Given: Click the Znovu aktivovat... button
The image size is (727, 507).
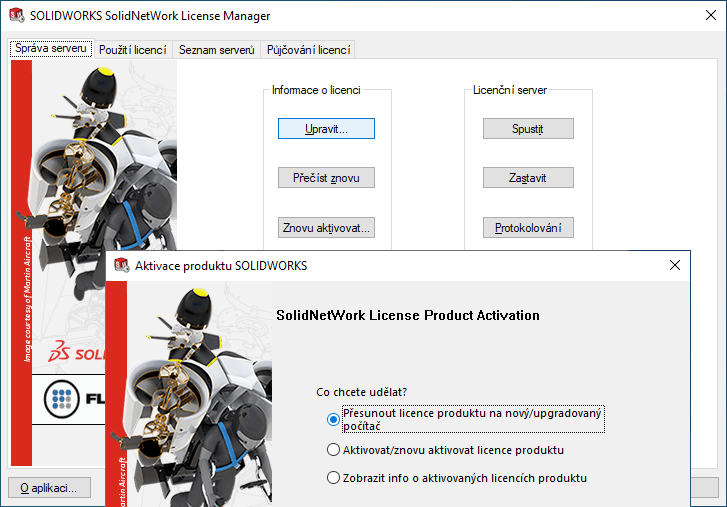Looking at the screenshot, I should click(x=326, y=228).
